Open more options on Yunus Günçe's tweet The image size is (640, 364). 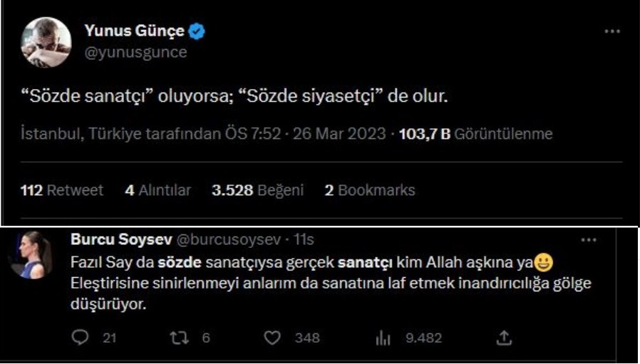611,31
